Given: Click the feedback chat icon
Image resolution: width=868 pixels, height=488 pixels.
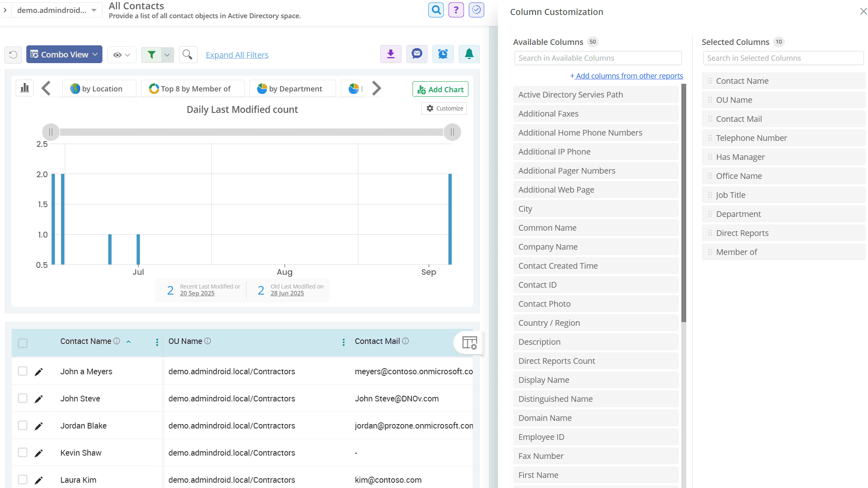Looking at the screenshot, I should (x=417, y=54).
